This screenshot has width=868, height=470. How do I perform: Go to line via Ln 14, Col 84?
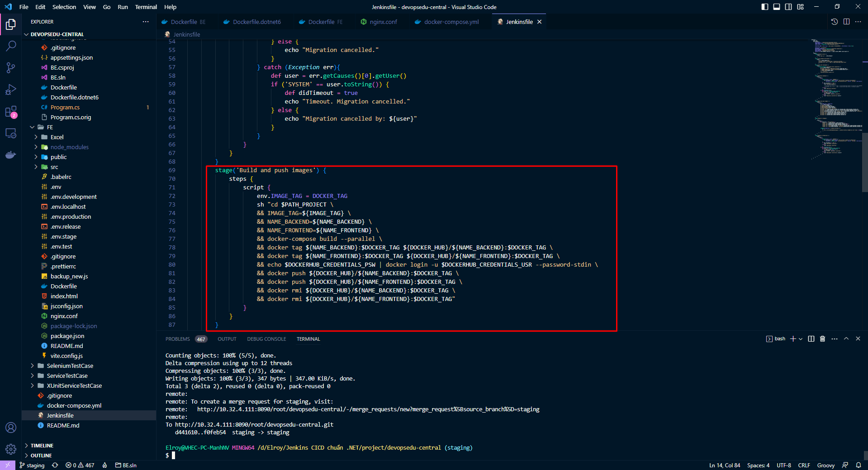coord(725,465)
